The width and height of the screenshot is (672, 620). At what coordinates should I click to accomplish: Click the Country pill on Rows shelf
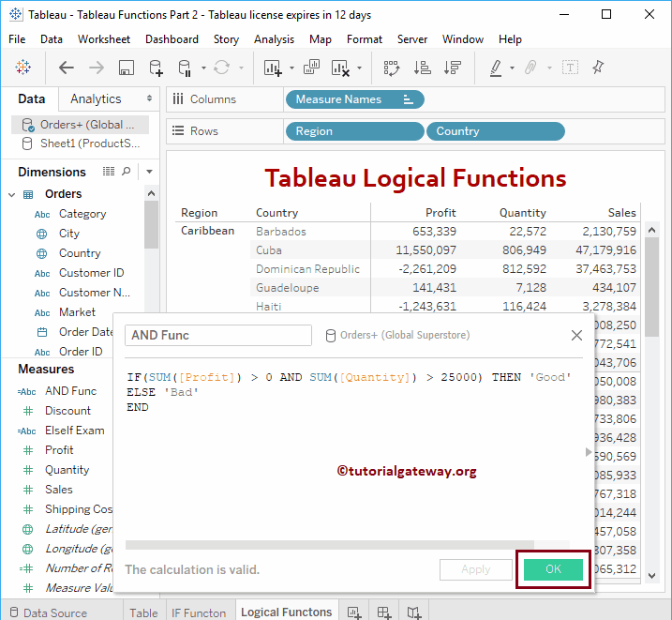[x=496, y=131]
